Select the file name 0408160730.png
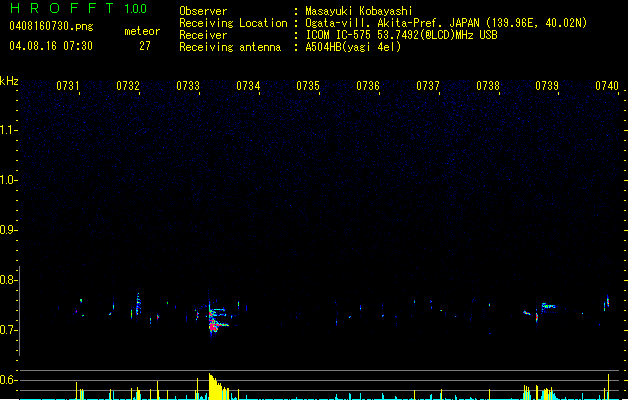Image resolution: width=629 pixels, height=400 pixels. (x=51, y=26)
